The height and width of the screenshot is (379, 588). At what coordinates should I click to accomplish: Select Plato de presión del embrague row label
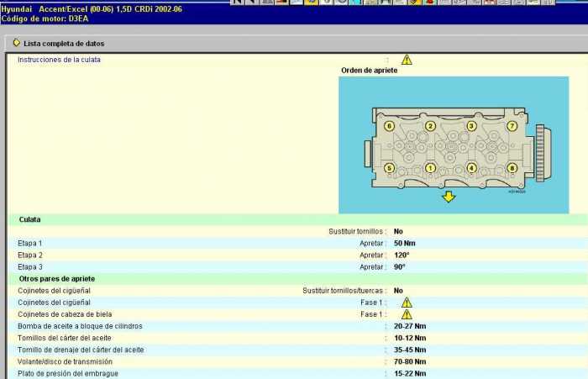tap(68, 374)
